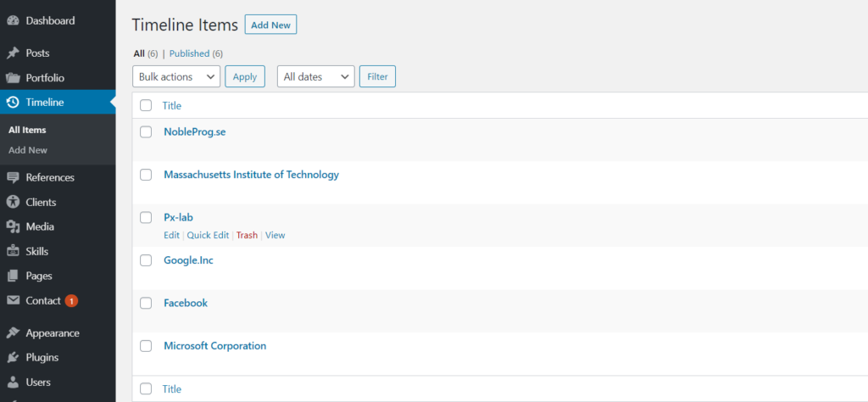Click the Plugins plug icon
The image size is (868, 402).
coord(13,358)
